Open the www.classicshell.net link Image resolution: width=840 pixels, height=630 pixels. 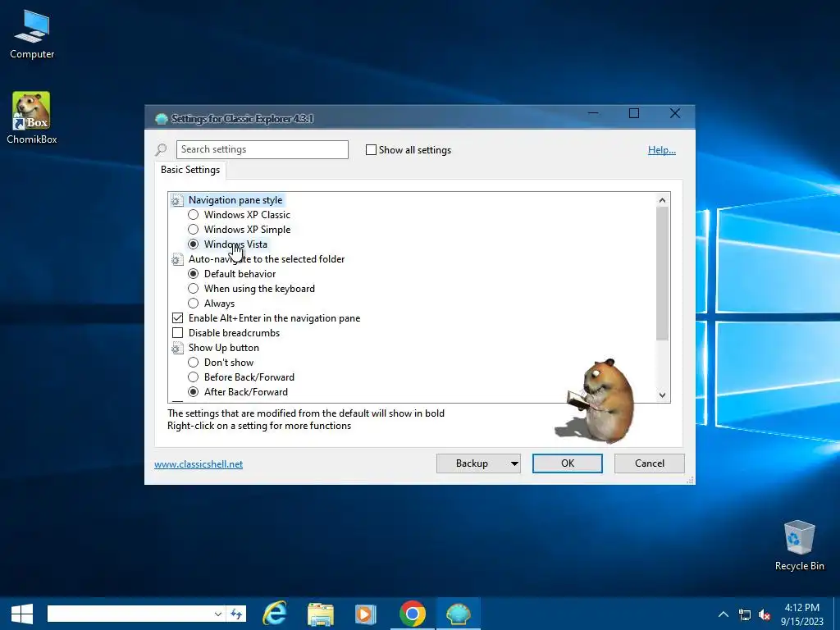[199, 464]
